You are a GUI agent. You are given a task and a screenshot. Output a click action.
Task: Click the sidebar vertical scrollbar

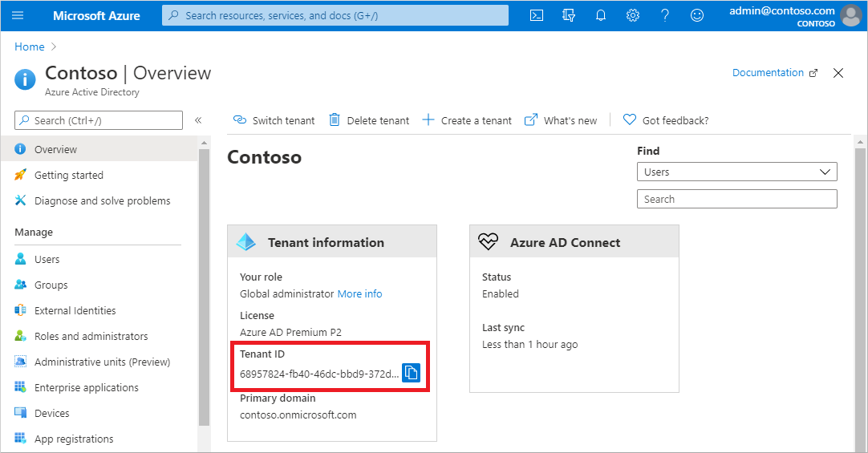pyautogui.click(x=204, y=289)
